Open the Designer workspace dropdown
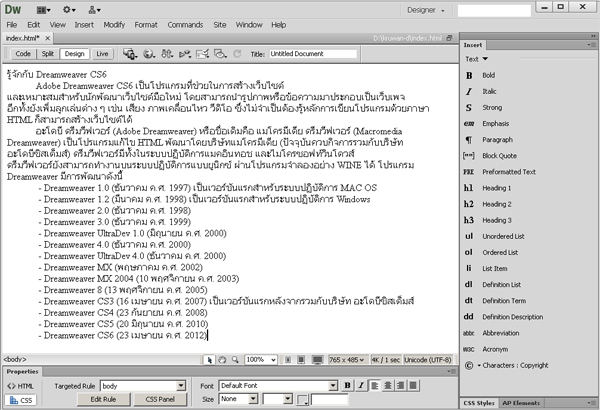This screenshot has width=600, height=410. click(x=426, y=10)
